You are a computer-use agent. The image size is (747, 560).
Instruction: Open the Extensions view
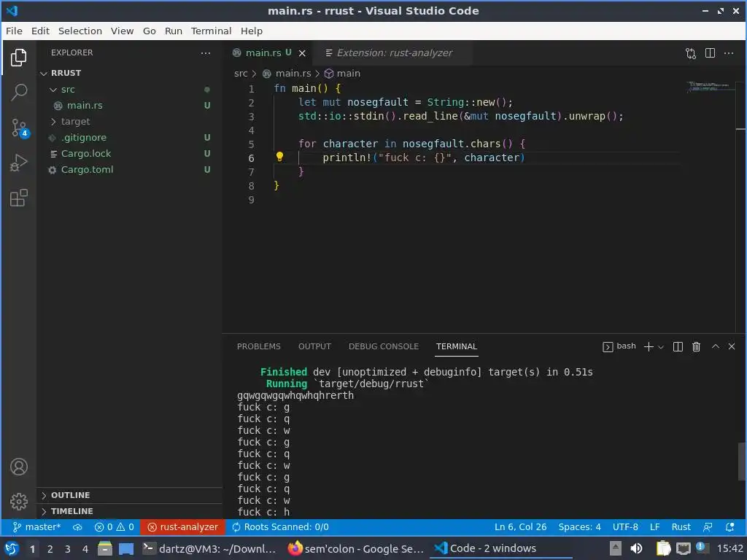coord(18,198)
